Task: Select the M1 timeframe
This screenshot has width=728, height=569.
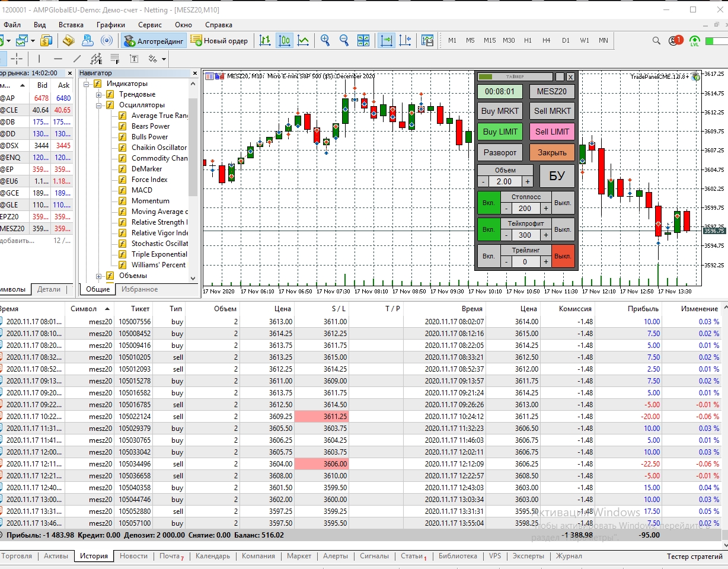Action: (x=452, y=41)
